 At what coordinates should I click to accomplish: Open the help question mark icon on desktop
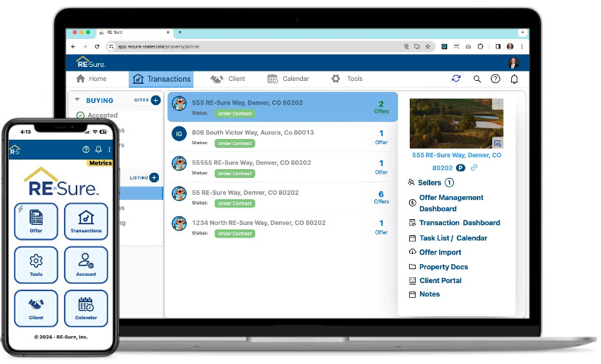(x=495, y=79)
